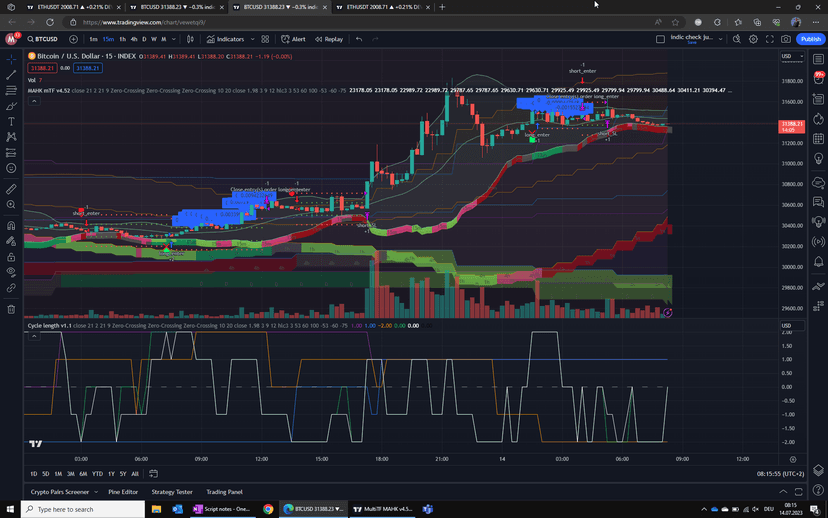Open the Trading Panel tab
This screenshot has width=828, height=518.
[224, 492]
